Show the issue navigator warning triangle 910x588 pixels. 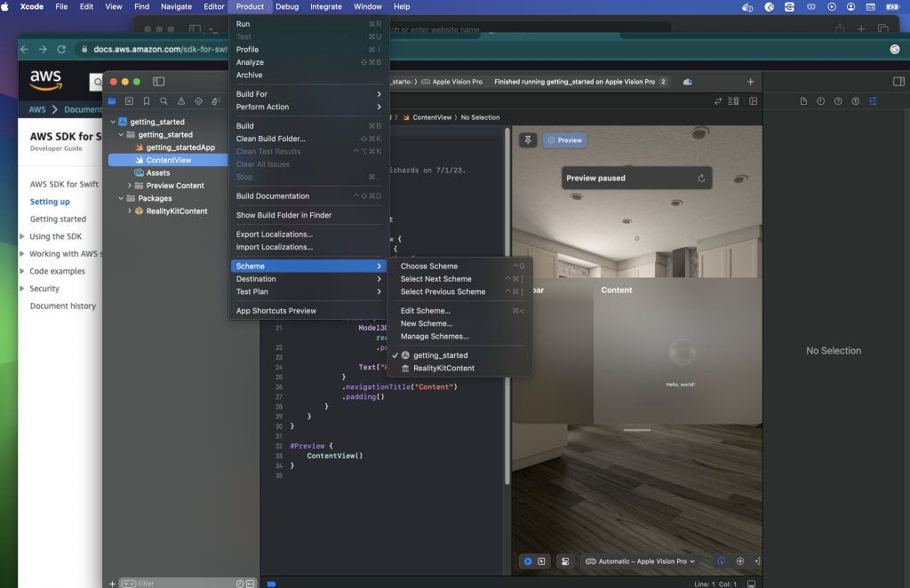pos(181,100)
